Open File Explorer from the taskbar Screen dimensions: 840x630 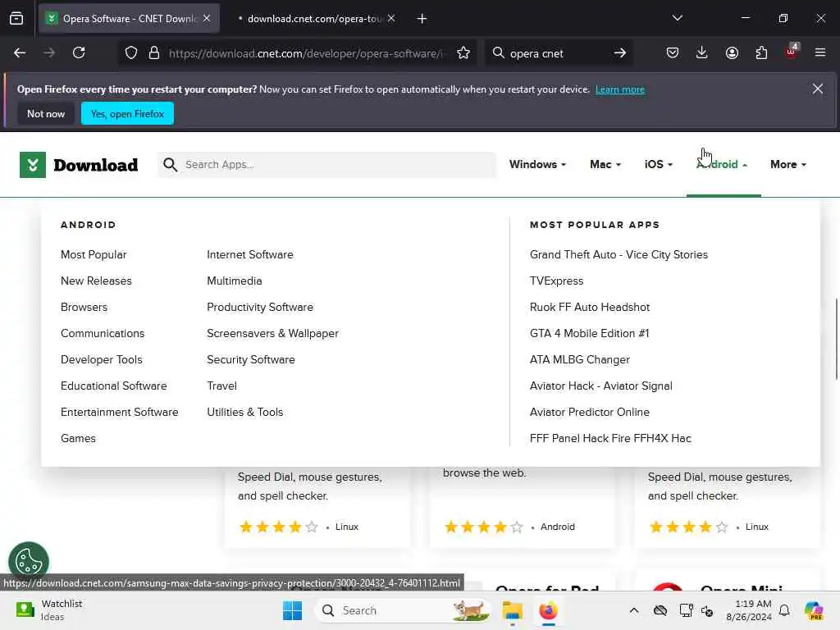click(x=512, y=610)
